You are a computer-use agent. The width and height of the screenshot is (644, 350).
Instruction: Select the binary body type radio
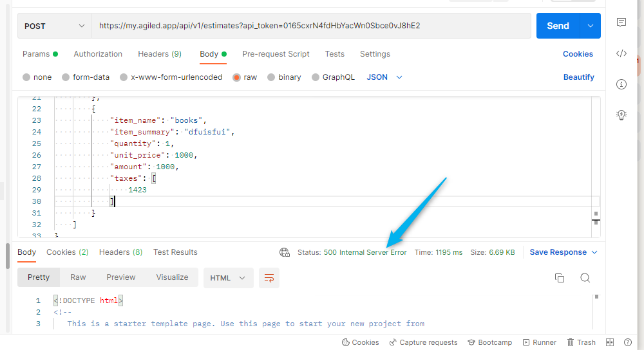[x=271, y=77]
